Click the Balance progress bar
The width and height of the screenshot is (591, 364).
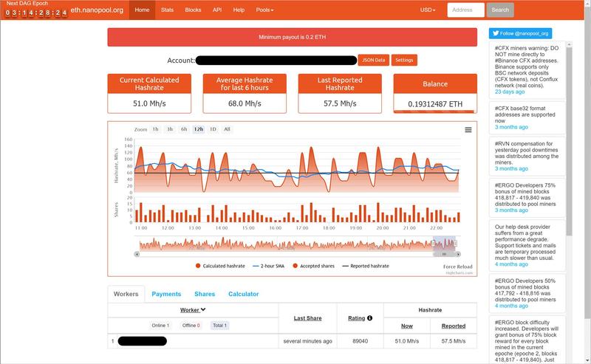(x=435, y=111)
